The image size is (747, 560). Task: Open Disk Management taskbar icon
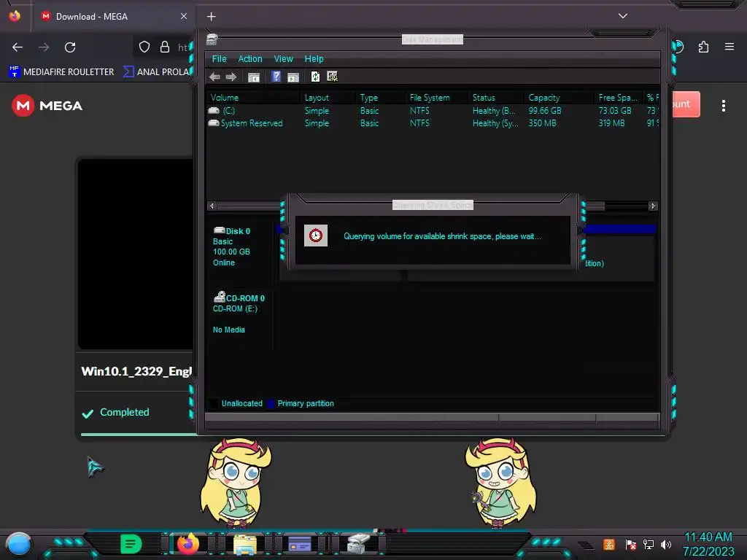point(357,544)
